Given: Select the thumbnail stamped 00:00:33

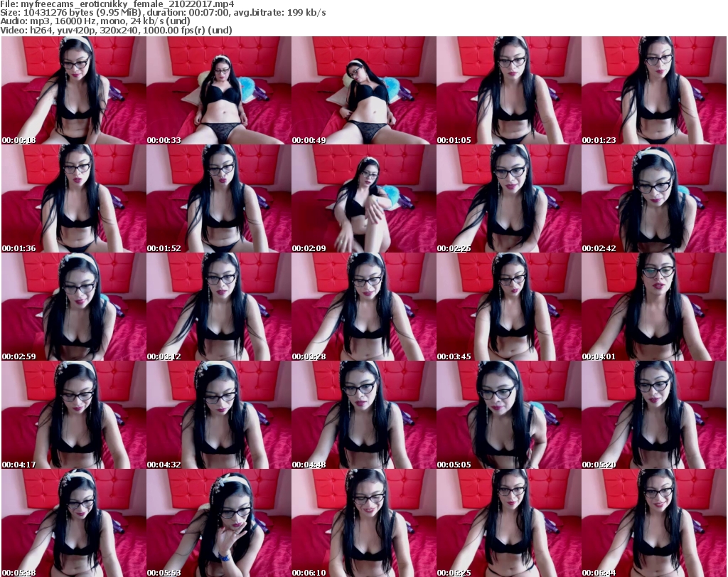Looking at the screenshot, I should [219, 90].
